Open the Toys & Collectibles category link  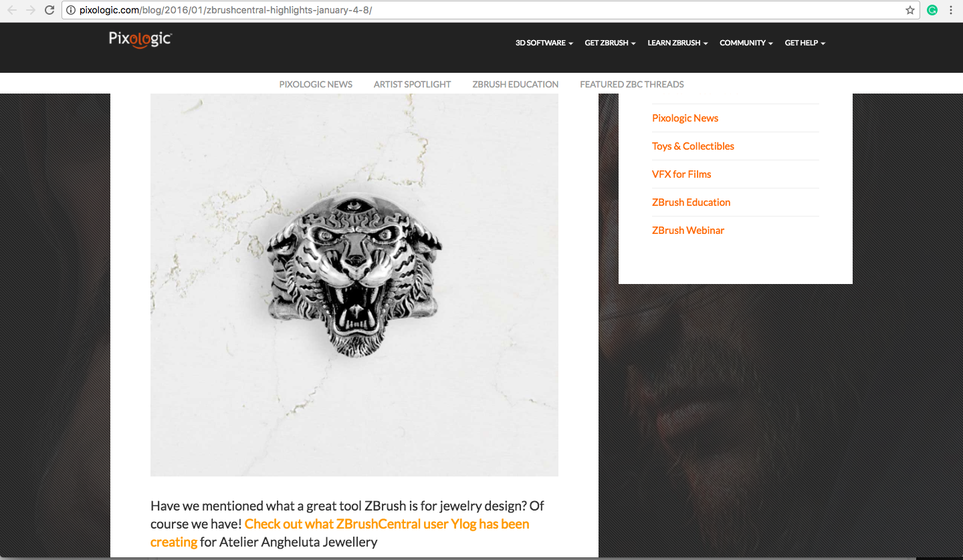[x=693, y=146]
